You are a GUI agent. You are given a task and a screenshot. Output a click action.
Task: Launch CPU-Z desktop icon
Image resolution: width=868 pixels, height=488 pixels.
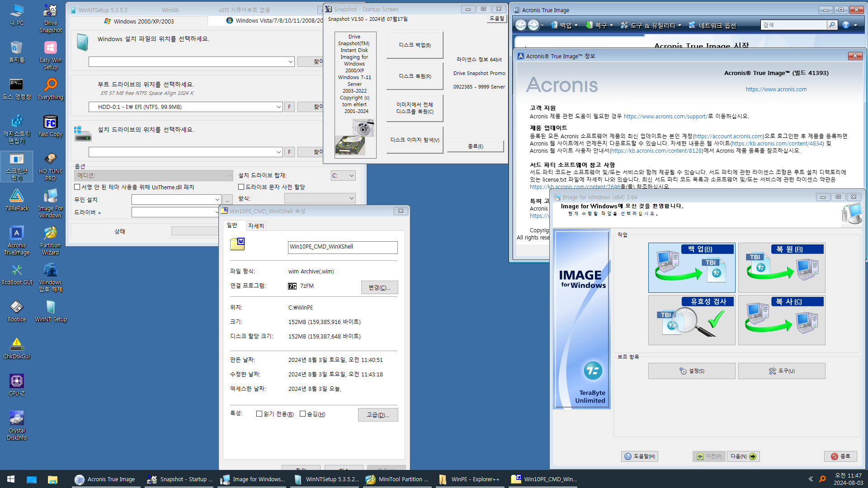click(x=17, y=385)
